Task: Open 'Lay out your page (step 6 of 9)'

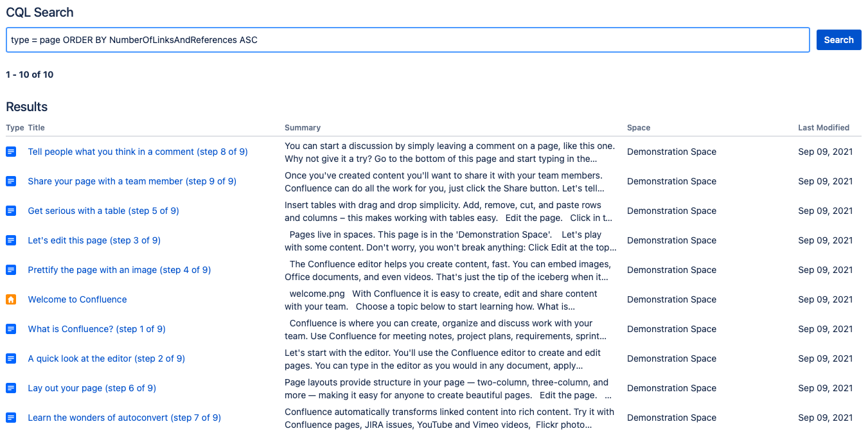Action: pyautogui.click(x=92, y=388)
